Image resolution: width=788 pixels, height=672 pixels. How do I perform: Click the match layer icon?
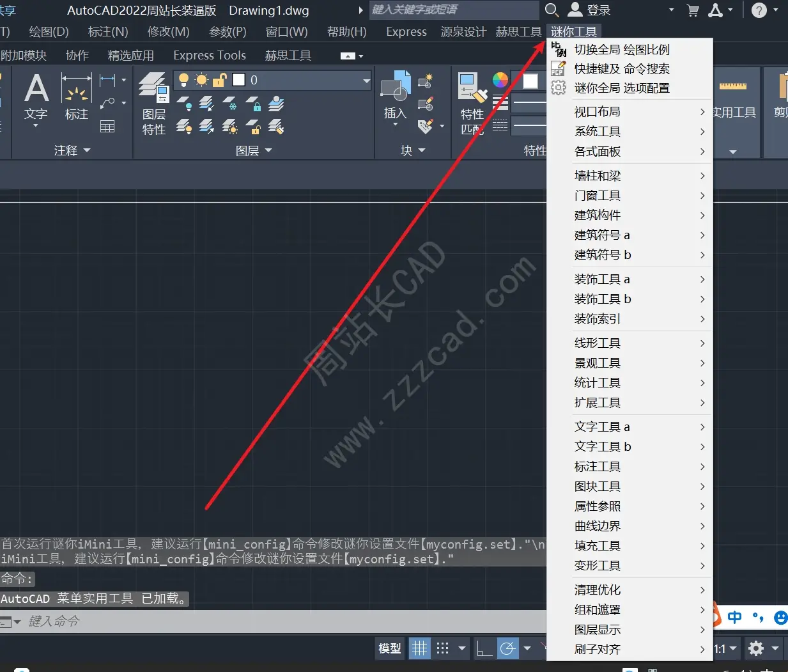[x=276, y=127]
